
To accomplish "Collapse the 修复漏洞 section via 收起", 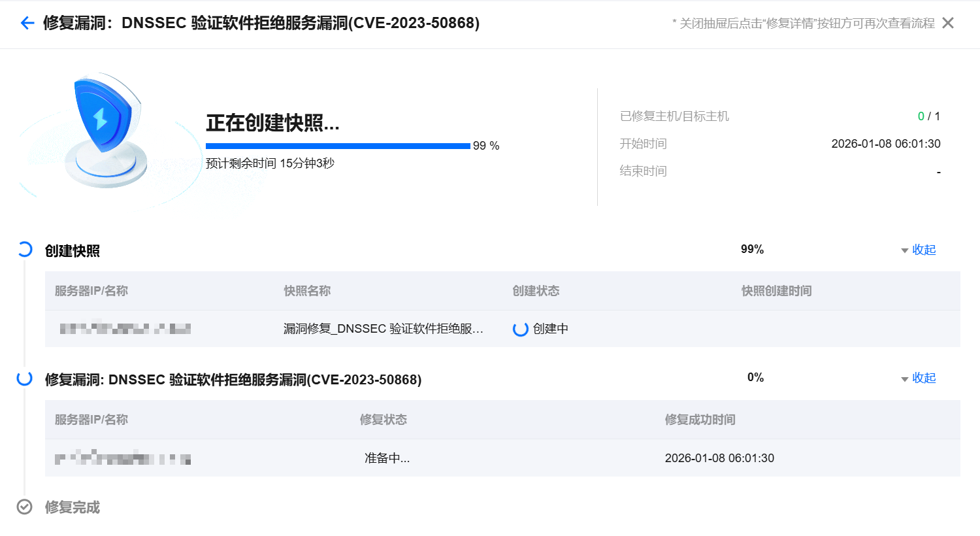I will [x=924, y=378].
